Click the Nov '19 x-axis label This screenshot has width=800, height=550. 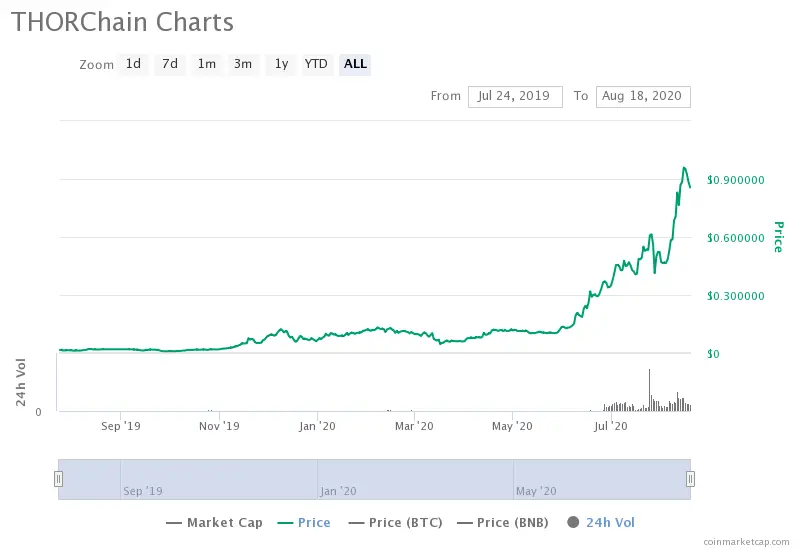(219, 426)
